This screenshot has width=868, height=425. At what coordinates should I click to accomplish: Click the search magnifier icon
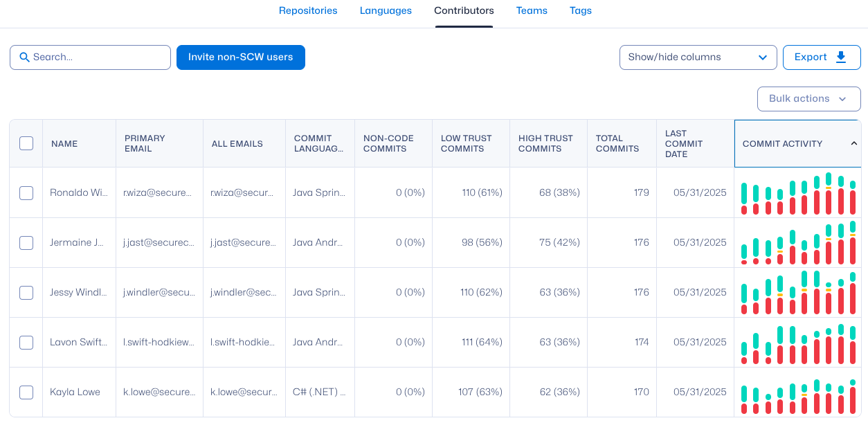point(24,57)
